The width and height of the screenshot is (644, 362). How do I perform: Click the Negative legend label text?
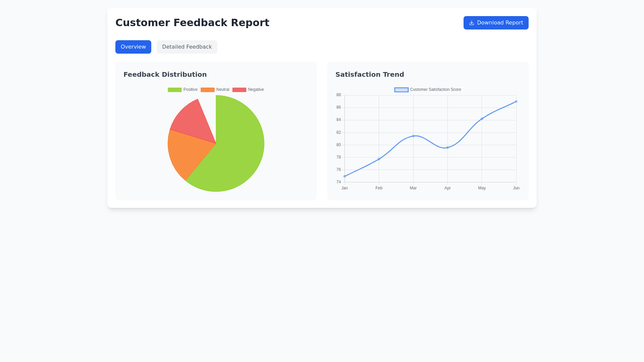pyautogui.click(x=256, y=90)
